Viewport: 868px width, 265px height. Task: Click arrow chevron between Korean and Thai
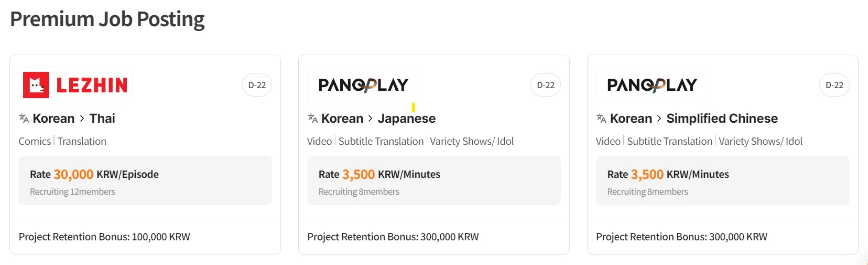coord(82,119)
